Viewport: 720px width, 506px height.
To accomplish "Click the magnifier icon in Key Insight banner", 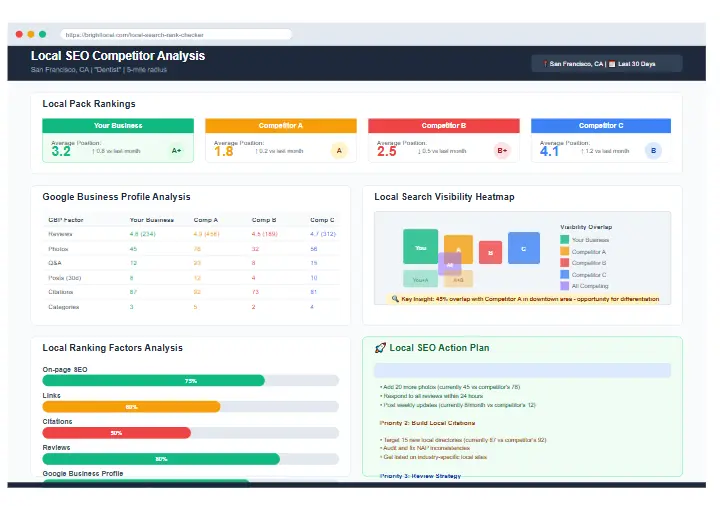I will click(x=394, y=299).
